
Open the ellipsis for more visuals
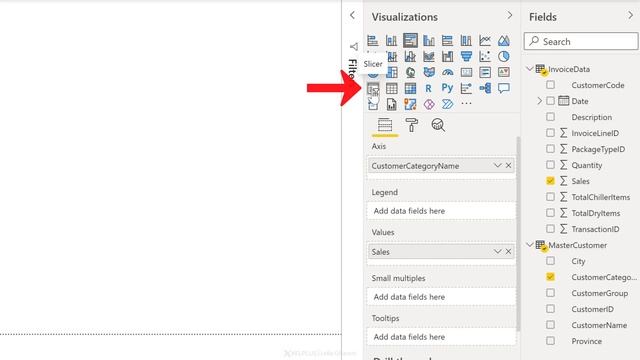pos(466,104)
